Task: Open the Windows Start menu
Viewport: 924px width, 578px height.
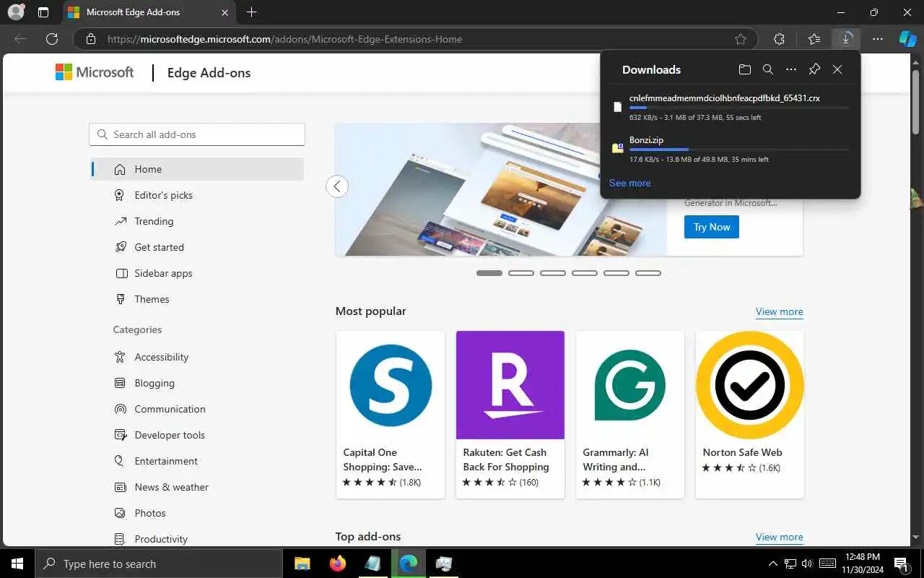Action: pyautogui.click(x=17, y=564)
